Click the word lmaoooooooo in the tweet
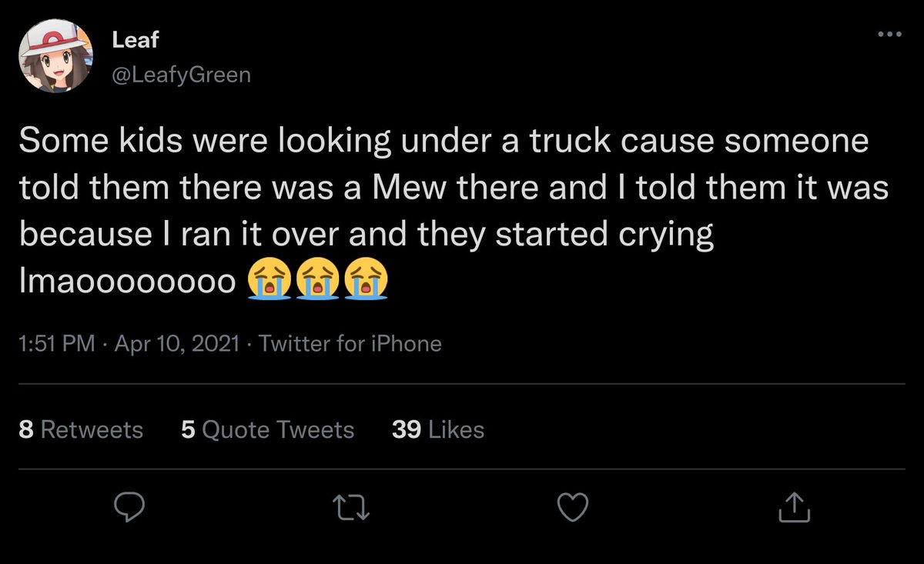Screen dimensions: 924x564 127,282
